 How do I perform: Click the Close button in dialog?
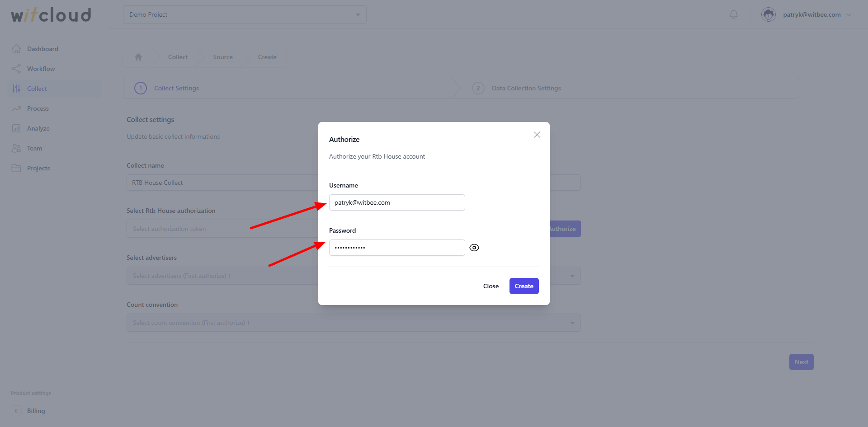coord(491,286)
